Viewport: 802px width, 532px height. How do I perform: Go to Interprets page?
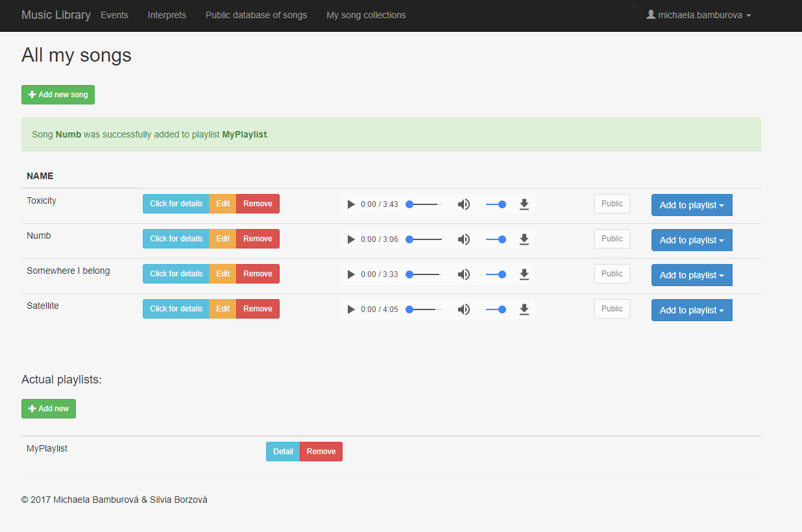click(167, 15)
